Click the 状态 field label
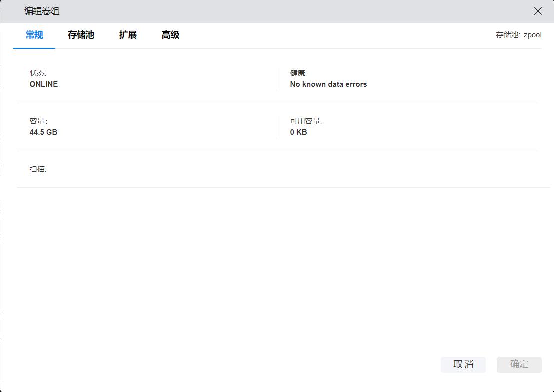This screenshot has height=392, width=554. coord(38,73)
